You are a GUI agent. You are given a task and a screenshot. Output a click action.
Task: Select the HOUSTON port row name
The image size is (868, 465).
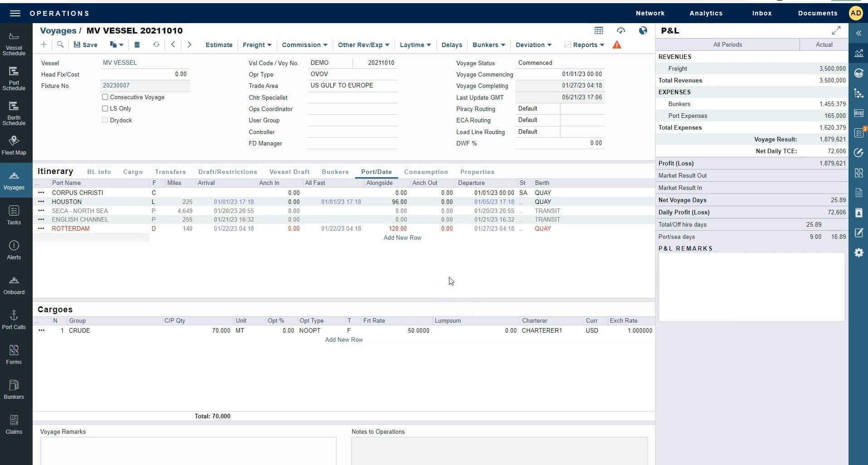(x=67, y=202)
